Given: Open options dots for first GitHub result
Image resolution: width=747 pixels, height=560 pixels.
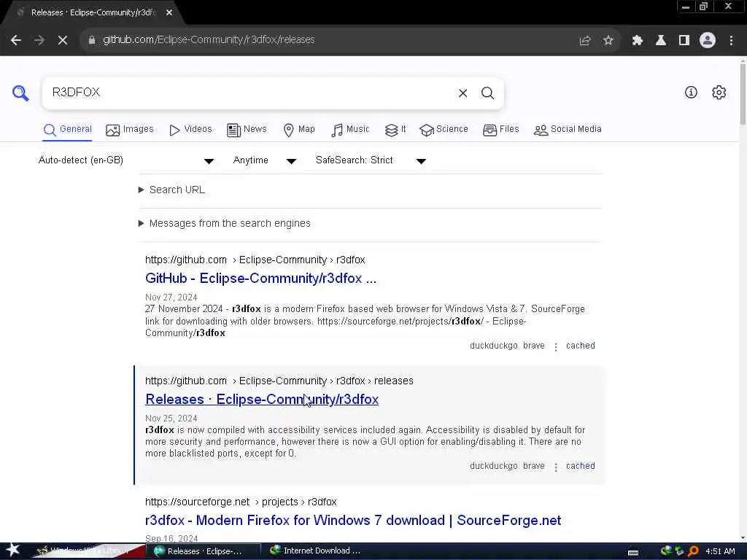Looking at the screenshot, I should (x=555, y=346).
